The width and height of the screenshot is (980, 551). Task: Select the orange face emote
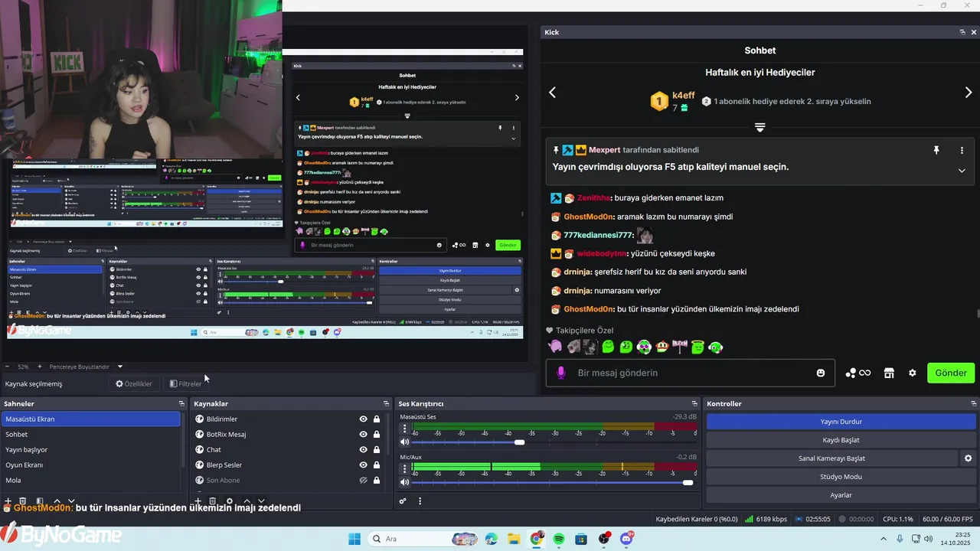coord(662,347)
